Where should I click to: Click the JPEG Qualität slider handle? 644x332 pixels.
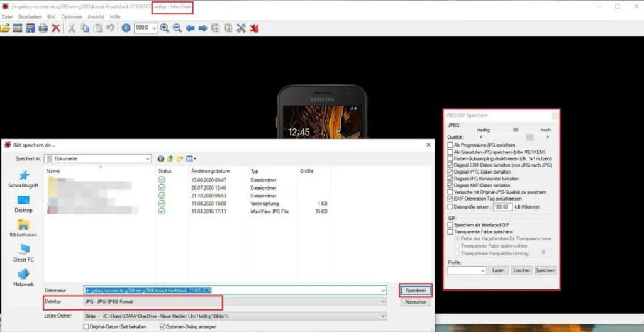[530, 136]
